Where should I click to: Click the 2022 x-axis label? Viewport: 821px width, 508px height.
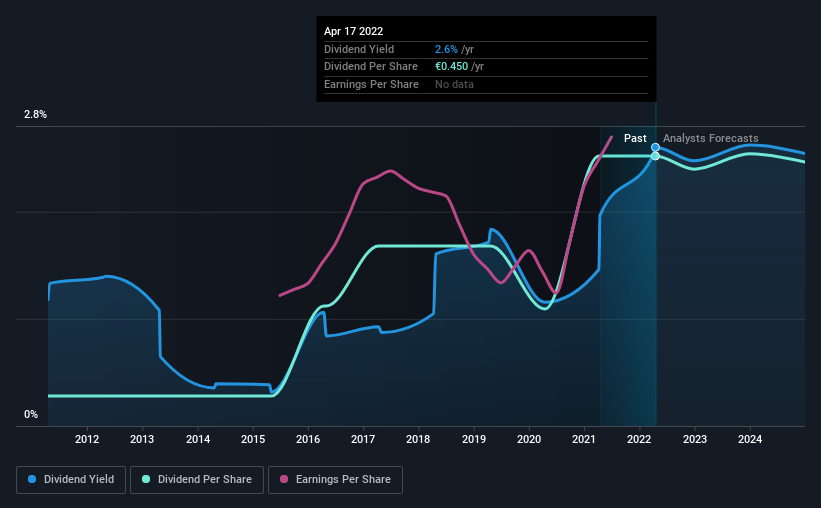pos(639,439)
